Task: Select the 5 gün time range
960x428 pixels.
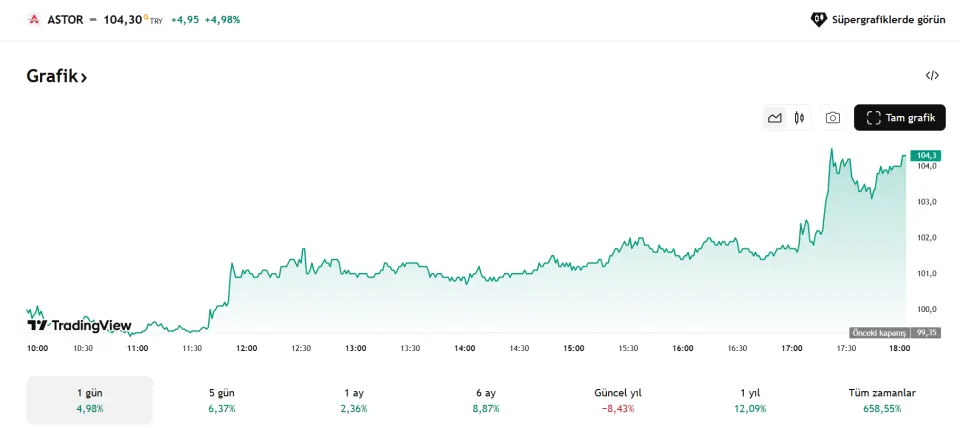Action: [x=221, y=400]
